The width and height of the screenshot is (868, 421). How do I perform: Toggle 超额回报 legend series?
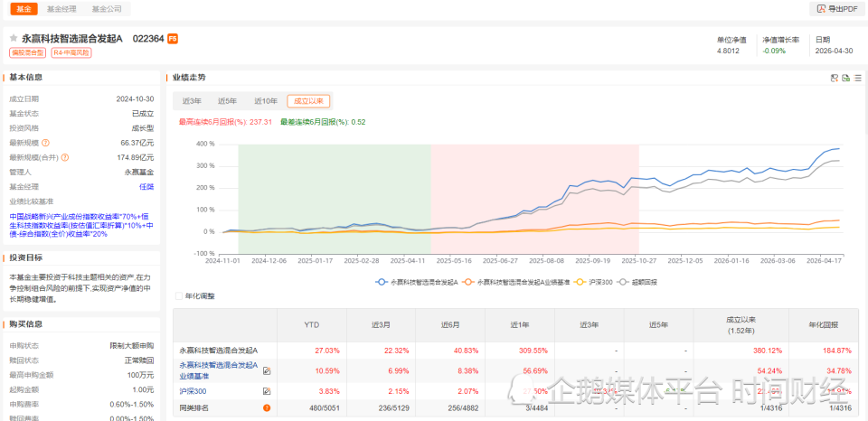625,282
